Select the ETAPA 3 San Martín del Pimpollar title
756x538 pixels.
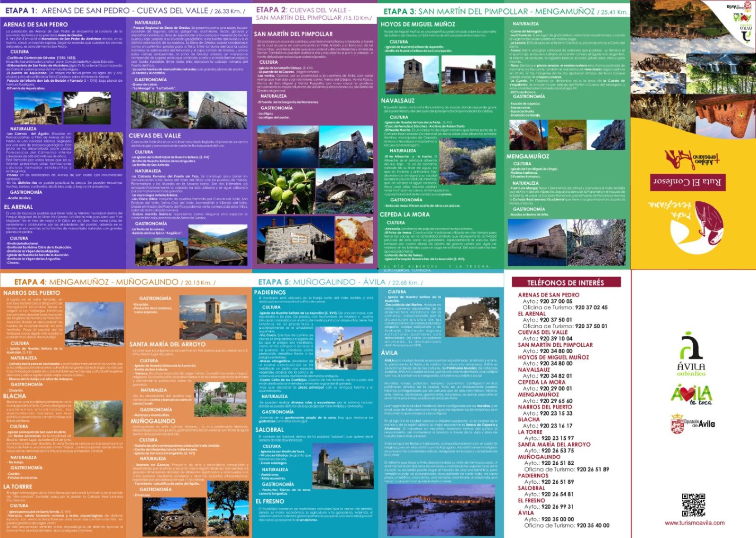pos(505,11)
